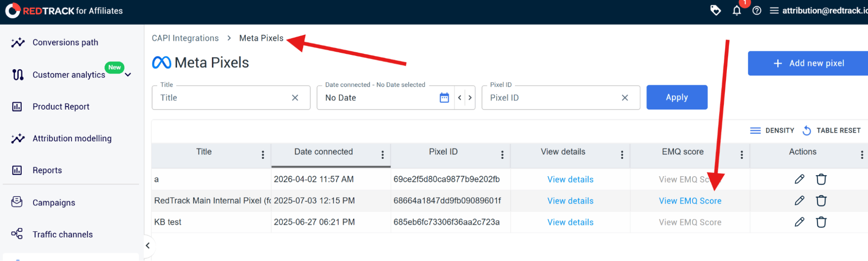The image size is (868, 261).
Task: Open View details column options menu
Action: click(x=622, y=154)
